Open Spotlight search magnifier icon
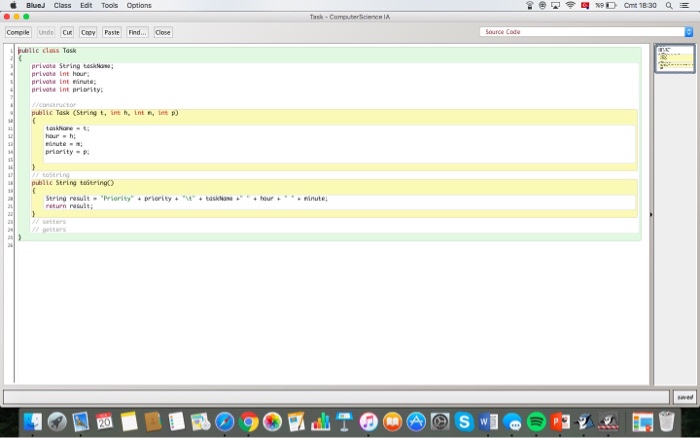Image resolution: width=700 pixels, height=438 pixels. [669, 5]
